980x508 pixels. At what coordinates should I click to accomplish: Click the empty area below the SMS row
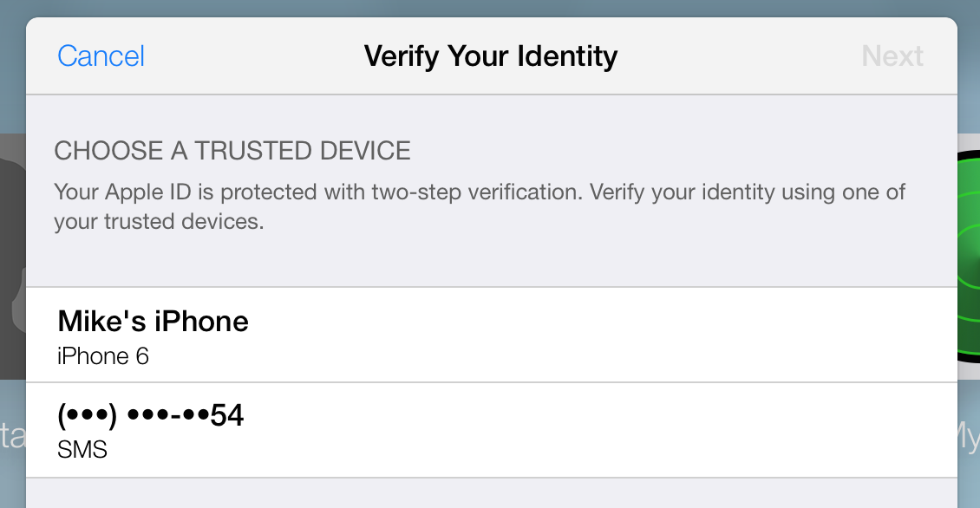(x=491, y=493)
